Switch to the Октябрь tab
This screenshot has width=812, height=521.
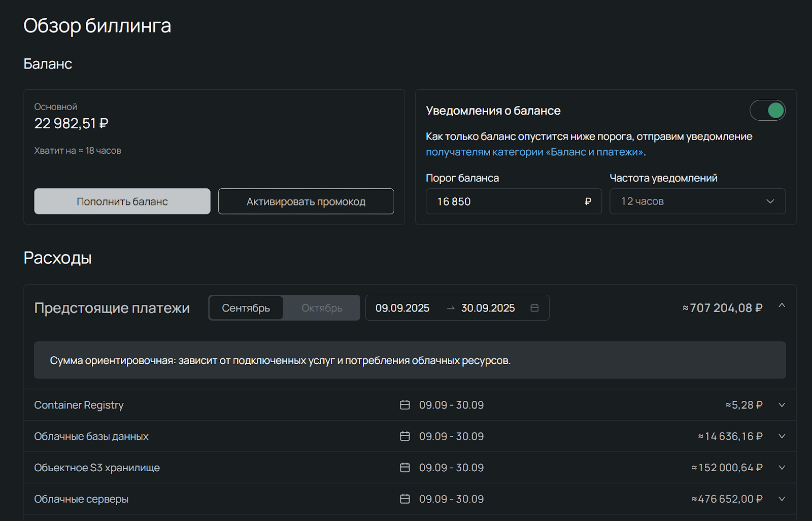point(322,308)
